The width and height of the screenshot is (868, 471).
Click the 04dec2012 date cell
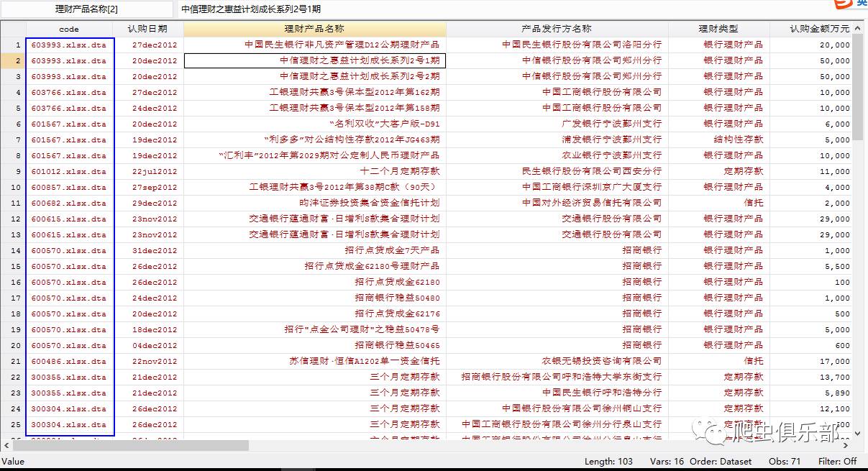pyautogui.click(x=147, y=345)
